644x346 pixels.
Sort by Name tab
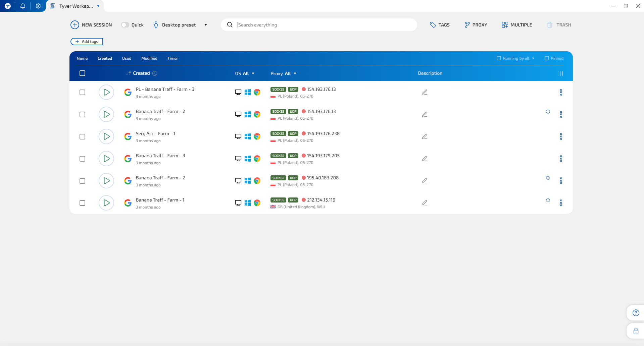tap(82, 58)
